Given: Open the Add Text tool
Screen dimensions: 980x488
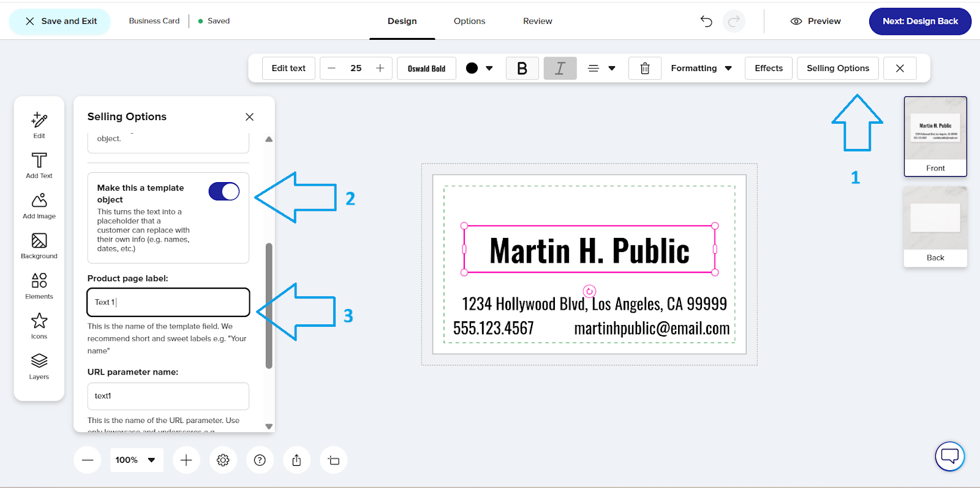Looking at the screenshot, I should 39,166.
